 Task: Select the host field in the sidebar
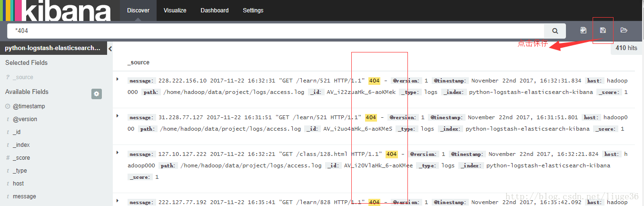pos(18,184)
